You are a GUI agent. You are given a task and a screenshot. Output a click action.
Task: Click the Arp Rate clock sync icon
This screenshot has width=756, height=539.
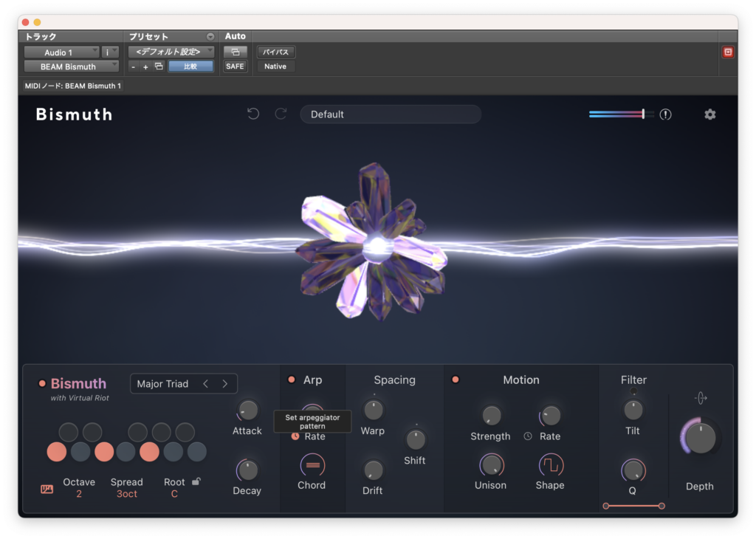tap(295, 436)
